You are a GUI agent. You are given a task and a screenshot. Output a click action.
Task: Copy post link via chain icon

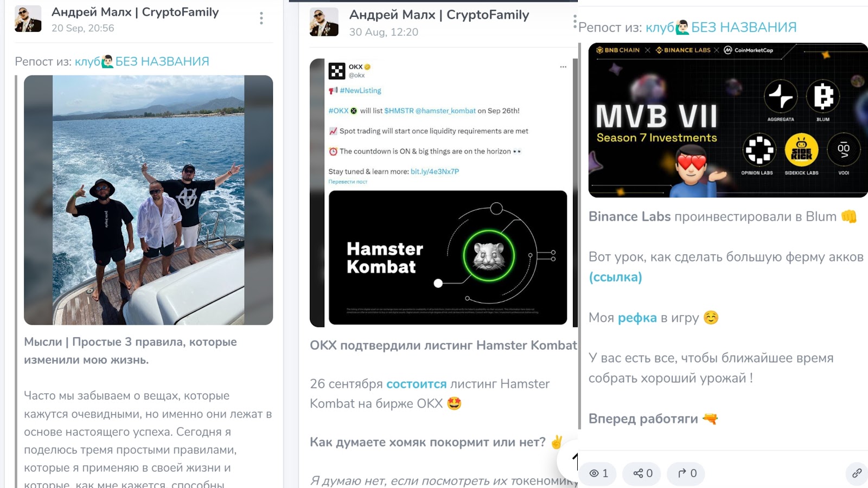[x=857, y=473]
